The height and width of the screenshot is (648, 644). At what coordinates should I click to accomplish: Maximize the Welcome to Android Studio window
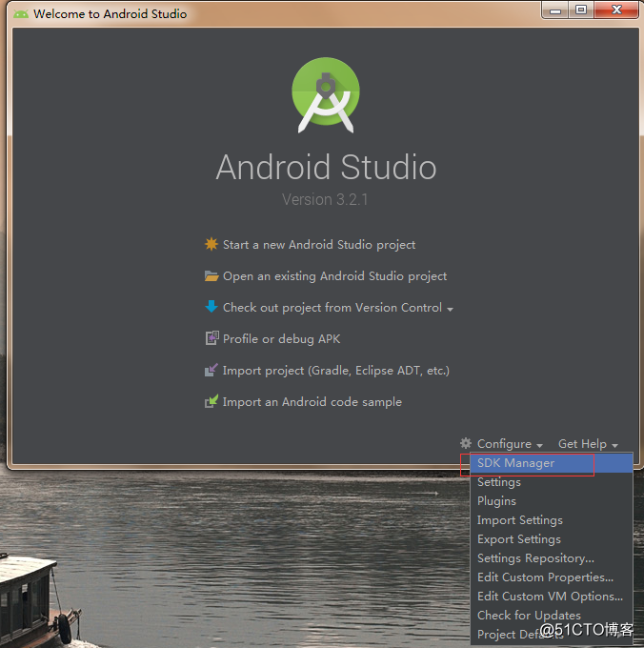pos(581,10)
